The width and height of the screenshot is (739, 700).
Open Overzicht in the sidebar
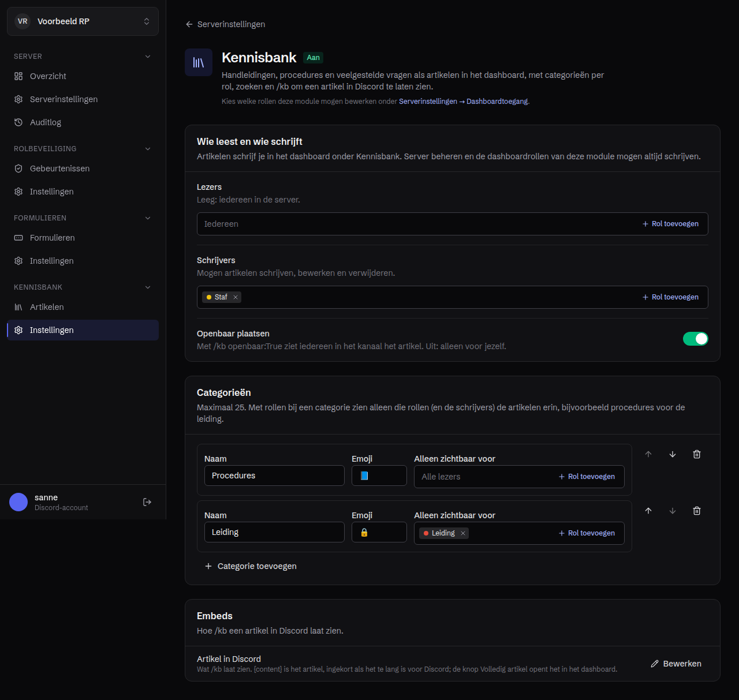(x=83, y=76)
